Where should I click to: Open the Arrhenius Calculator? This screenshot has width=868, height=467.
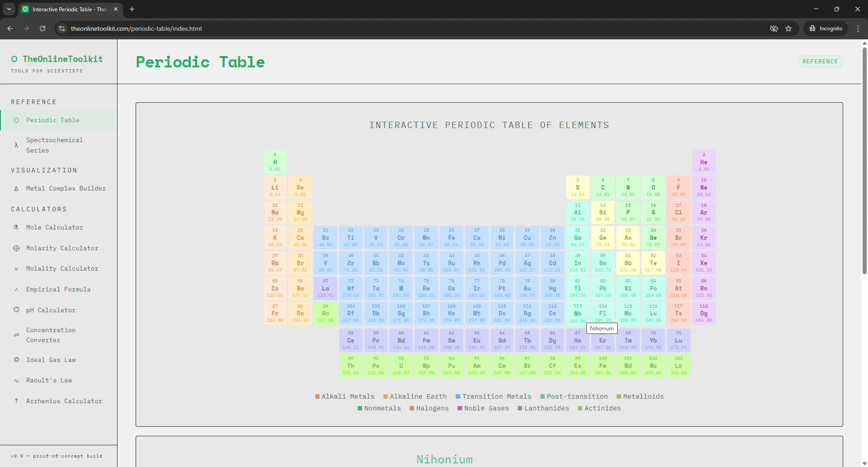pos(58,401)
